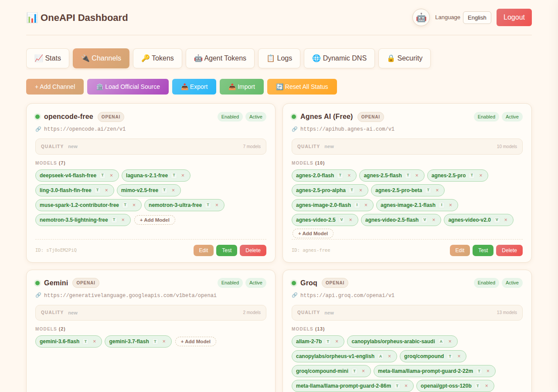
Task: Delete model chip ling-3.0-flash-fin-free
Action: coord(106,190)
